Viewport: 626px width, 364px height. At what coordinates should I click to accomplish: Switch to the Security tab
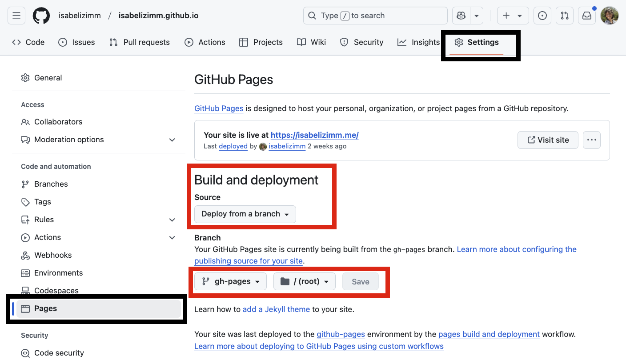coord(361,42)
